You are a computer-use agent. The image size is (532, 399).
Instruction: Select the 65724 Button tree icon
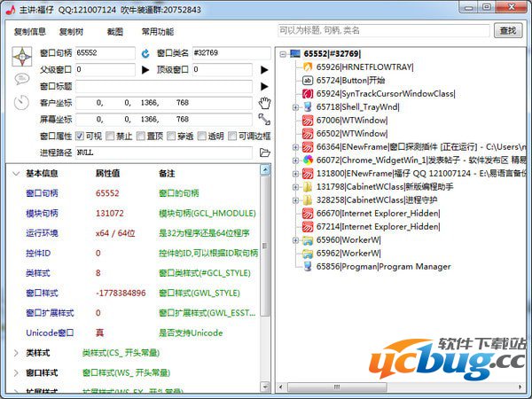[x=308, y=81]
